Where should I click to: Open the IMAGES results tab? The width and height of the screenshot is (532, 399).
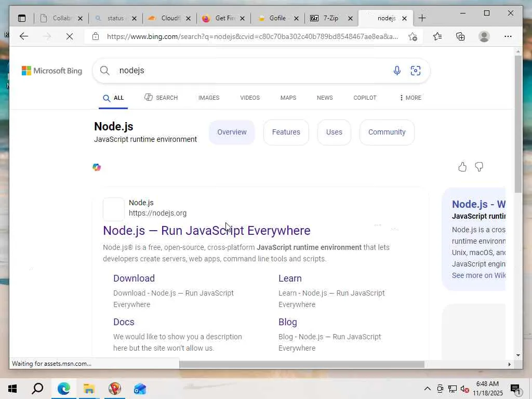(x=209, y=98)
